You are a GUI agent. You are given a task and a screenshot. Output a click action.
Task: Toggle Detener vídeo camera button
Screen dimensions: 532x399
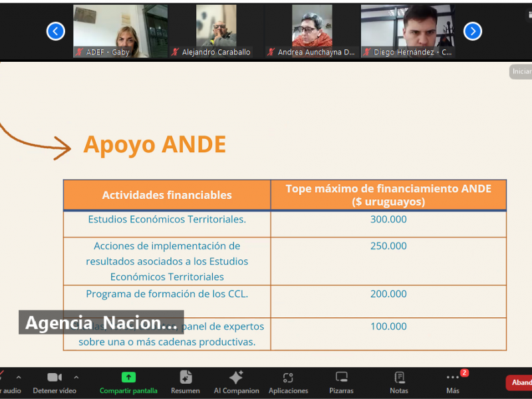(x=55, y=383)
